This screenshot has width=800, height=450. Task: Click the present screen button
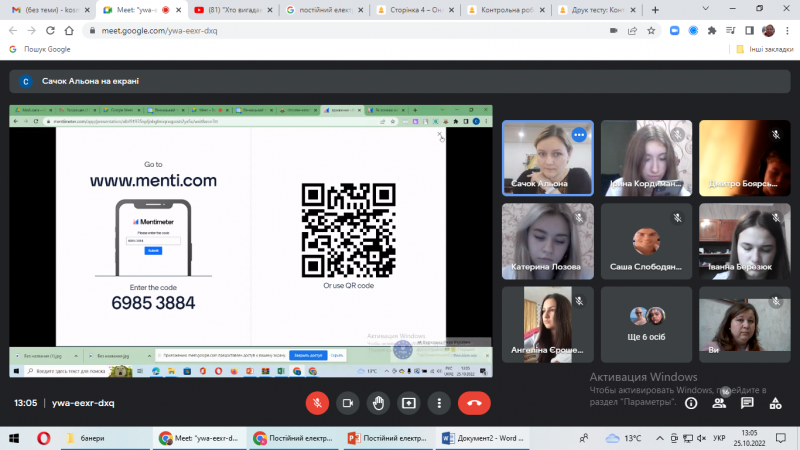click(x=409, y=403)
